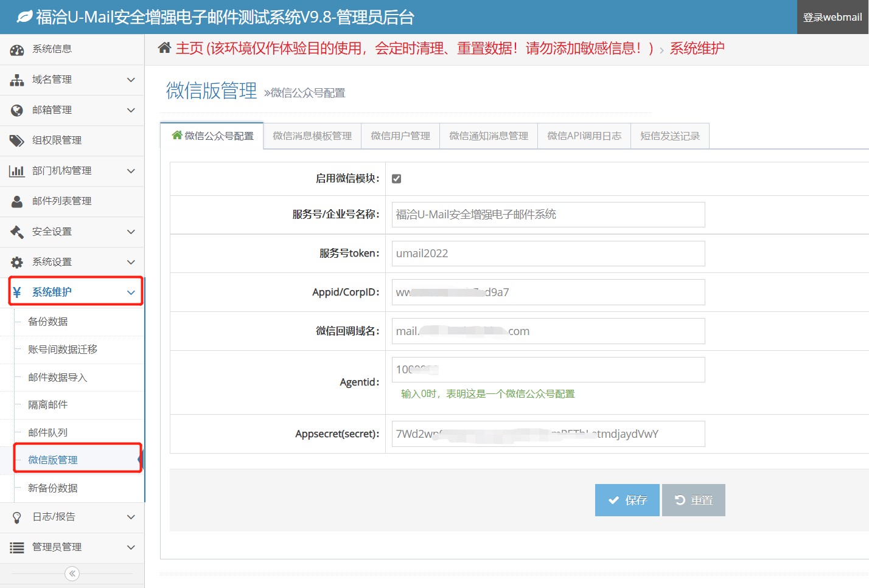Expand the 管理员管理 chevron
Screen dimensions: 869x588
pyautogui.click(x=131, y=547)
